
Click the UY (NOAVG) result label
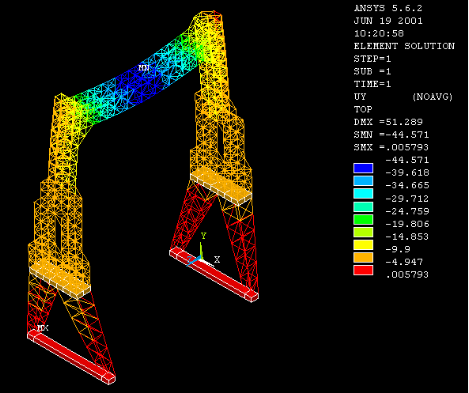click(x=403, y=97)
